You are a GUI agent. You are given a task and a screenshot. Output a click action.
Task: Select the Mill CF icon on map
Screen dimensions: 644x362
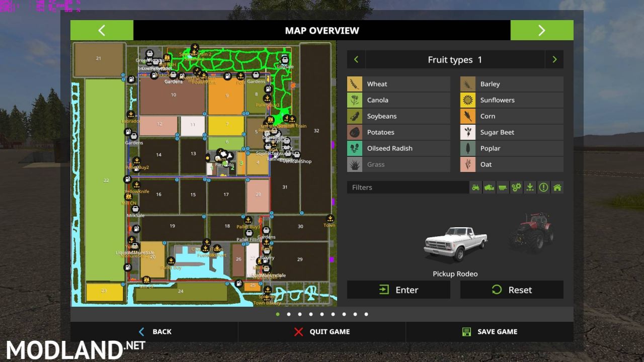(146, 280)
